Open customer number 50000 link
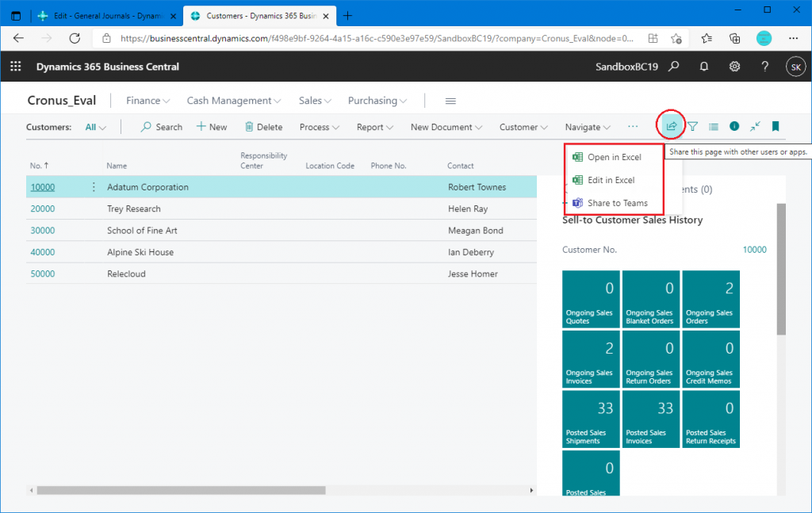Viewport: 812px width, 513px height. tap(43, 274)
